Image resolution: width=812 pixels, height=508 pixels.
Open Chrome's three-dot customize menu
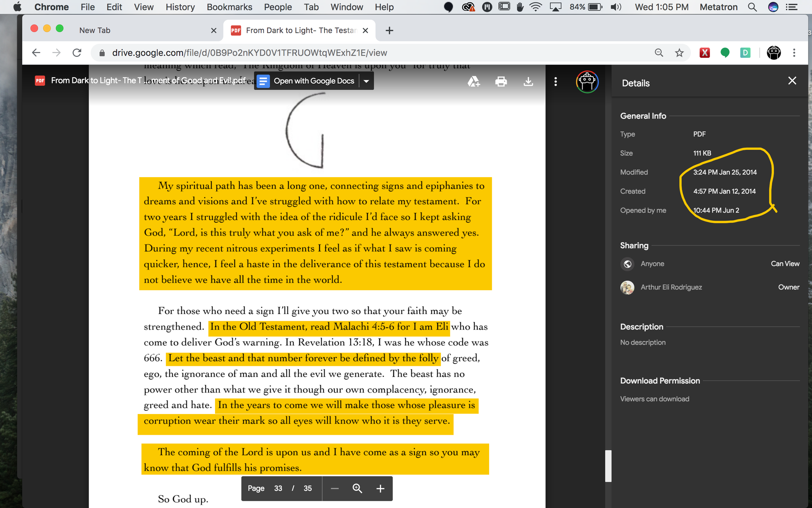[x=794, y=53]
